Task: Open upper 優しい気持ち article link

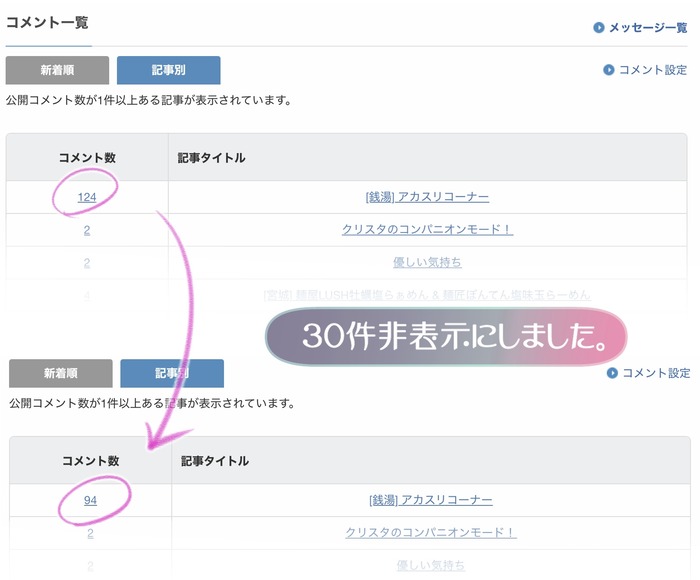Action: (427, 262)
